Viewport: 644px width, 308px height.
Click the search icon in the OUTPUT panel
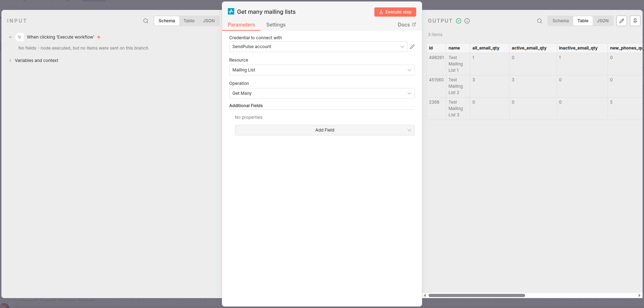(540, 21)
